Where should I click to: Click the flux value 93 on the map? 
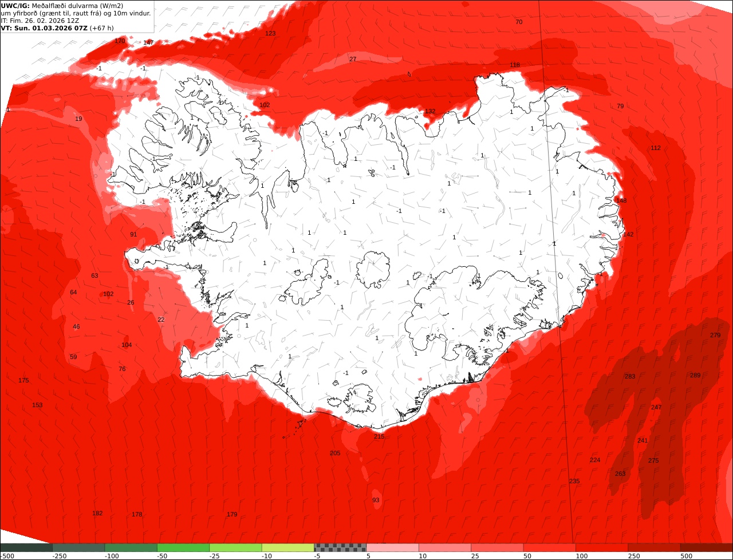tap(376, 500)
